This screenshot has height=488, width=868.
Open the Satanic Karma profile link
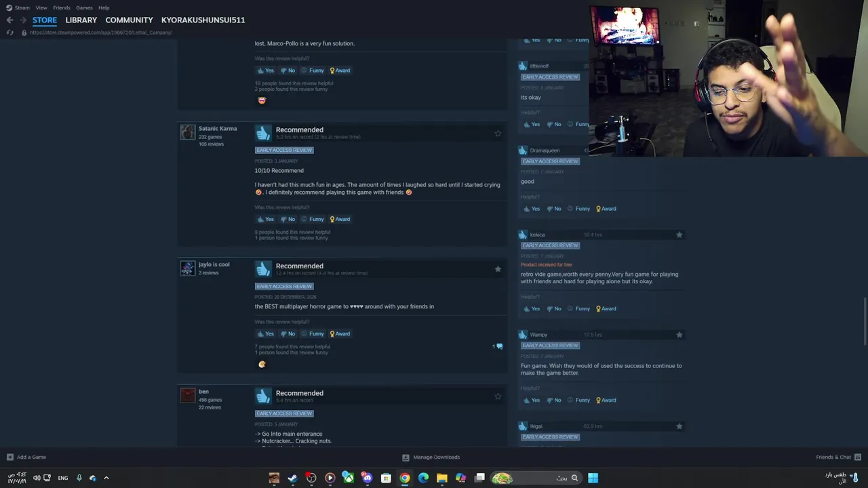tap(218, 129)
